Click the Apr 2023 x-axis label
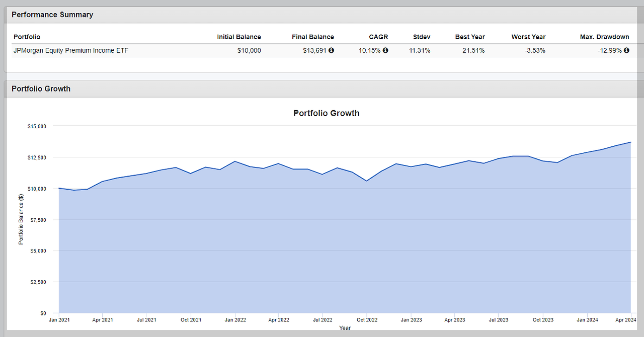Viewport: 644px width, 337px height. 455,320
